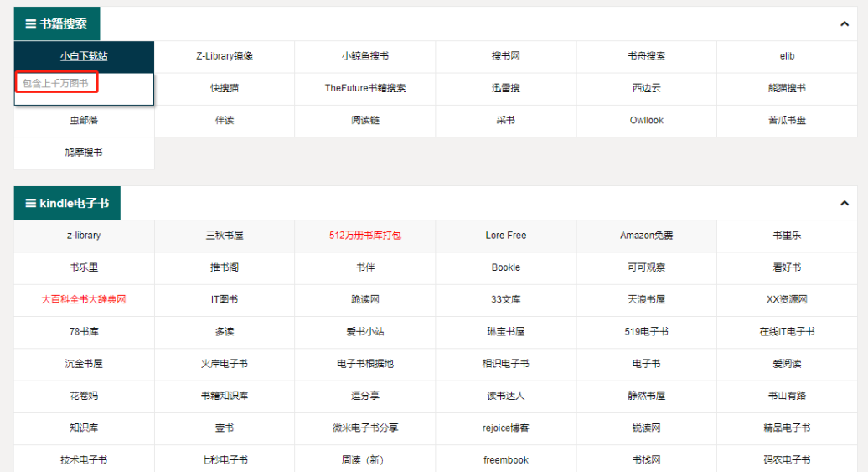Collapse the 书籍搜索 section chevron
This screenshot has height=472, width=868.
point(845,23)
